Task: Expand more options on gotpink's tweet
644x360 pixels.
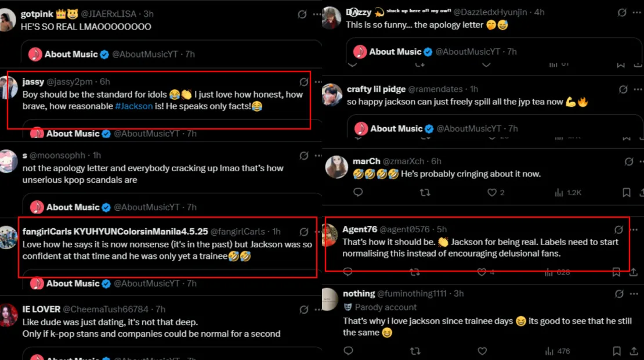Action: (x=317, y=14)
